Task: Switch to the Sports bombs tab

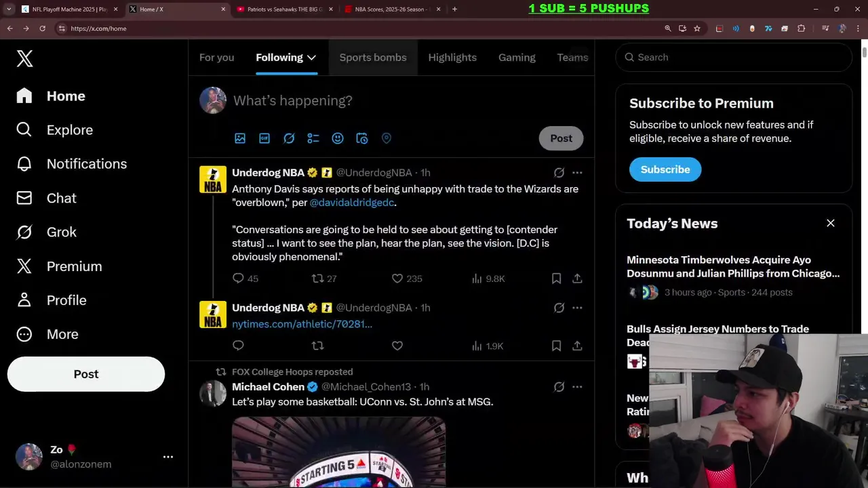Action: click(373, 58)
